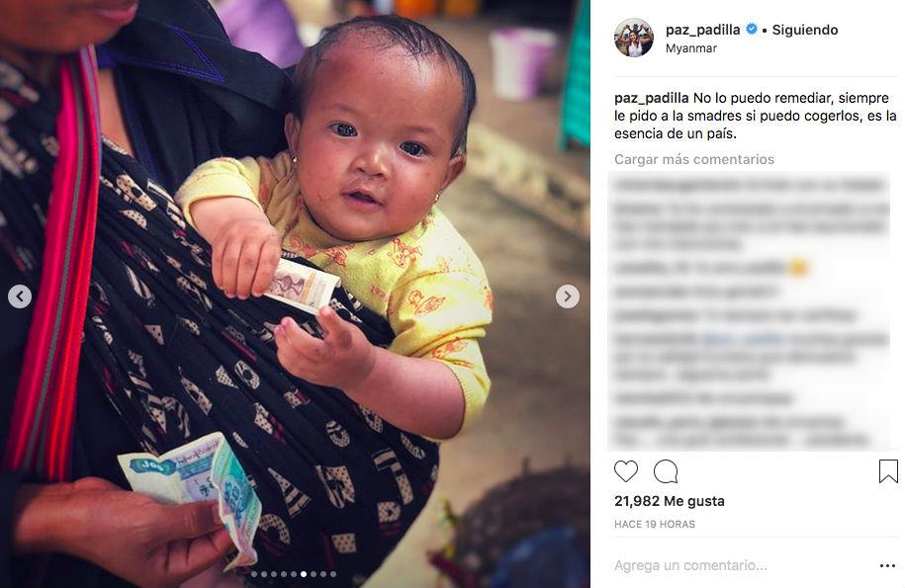This screenshot has width=905, height=588.
Task: Advance to the next photo with the right arrow
Action: (568, 296)
